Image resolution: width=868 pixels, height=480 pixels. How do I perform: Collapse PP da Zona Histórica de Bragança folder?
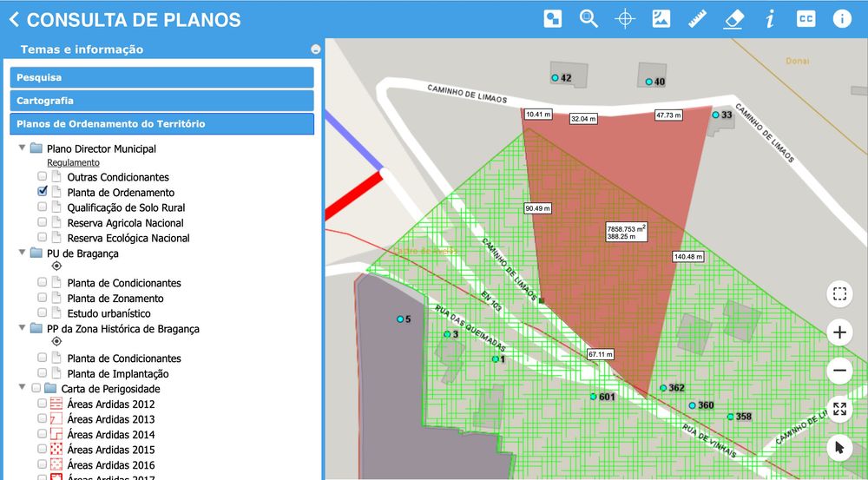pos(23,328)
